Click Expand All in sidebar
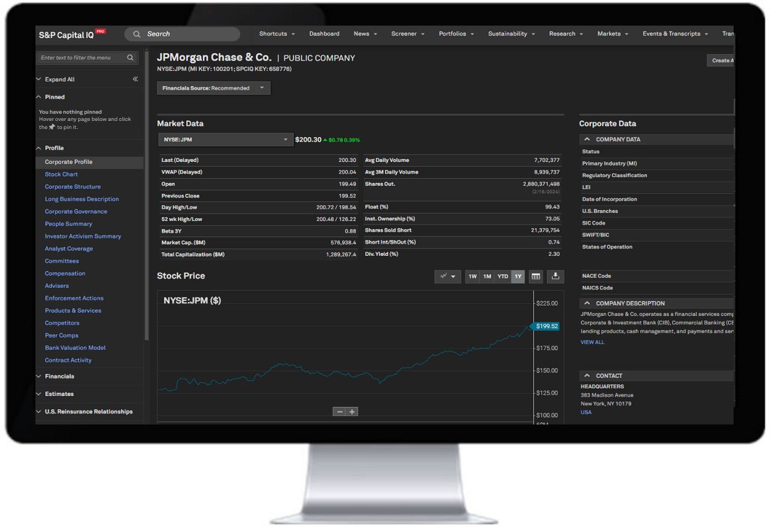771x532 pixels. (60, 79)
